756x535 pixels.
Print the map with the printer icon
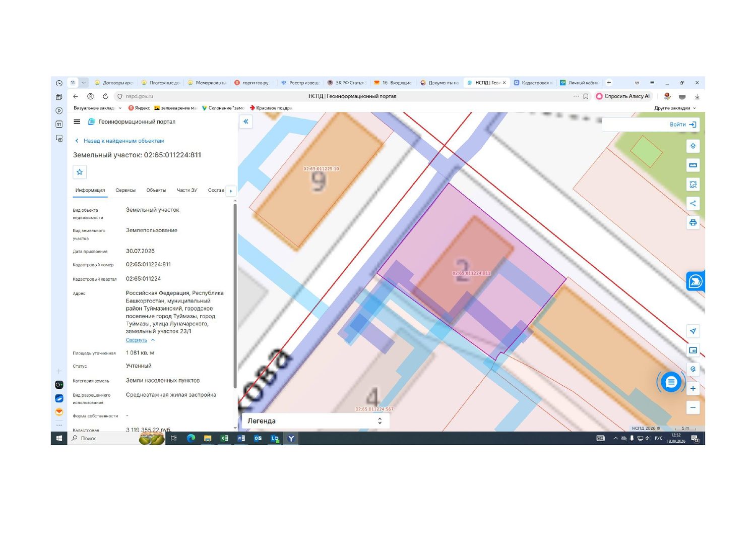(693, 222)
